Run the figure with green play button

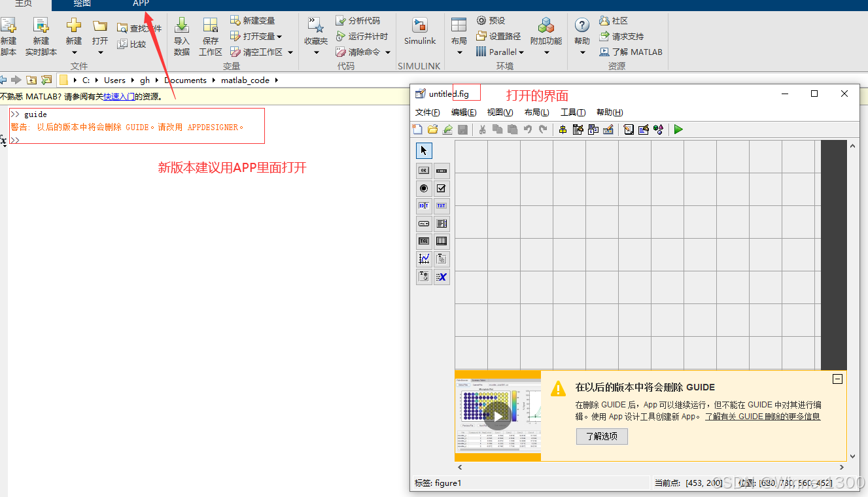coord(678,129)
